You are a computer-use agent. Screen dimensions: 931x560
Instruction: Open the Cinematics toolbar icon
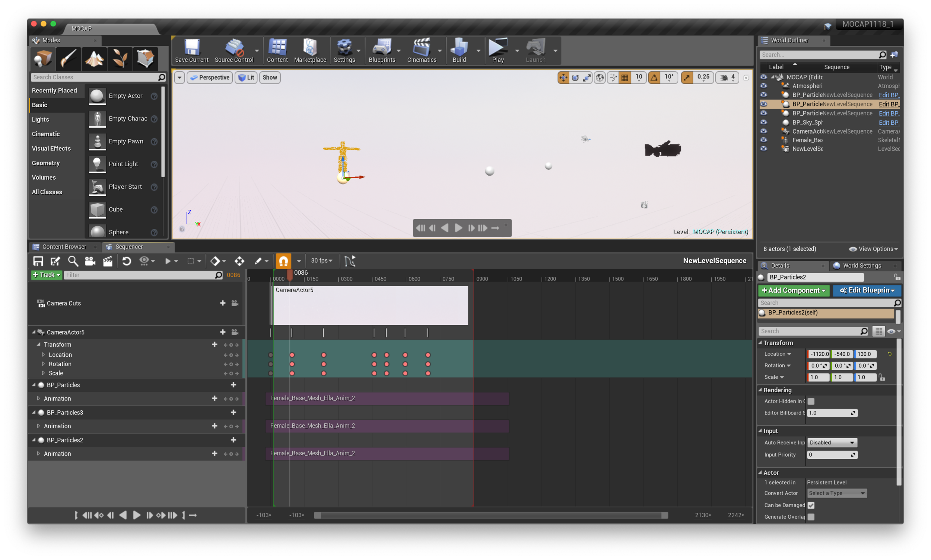(422, 51)
